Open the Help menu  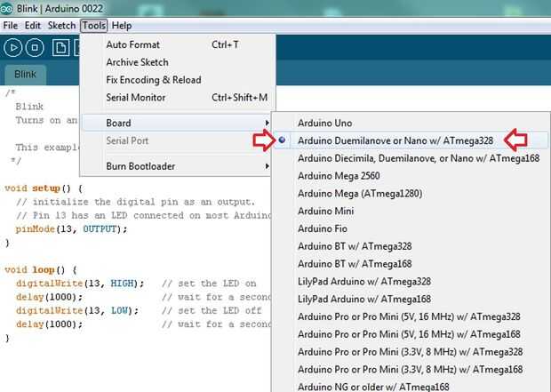pos(122,25)
